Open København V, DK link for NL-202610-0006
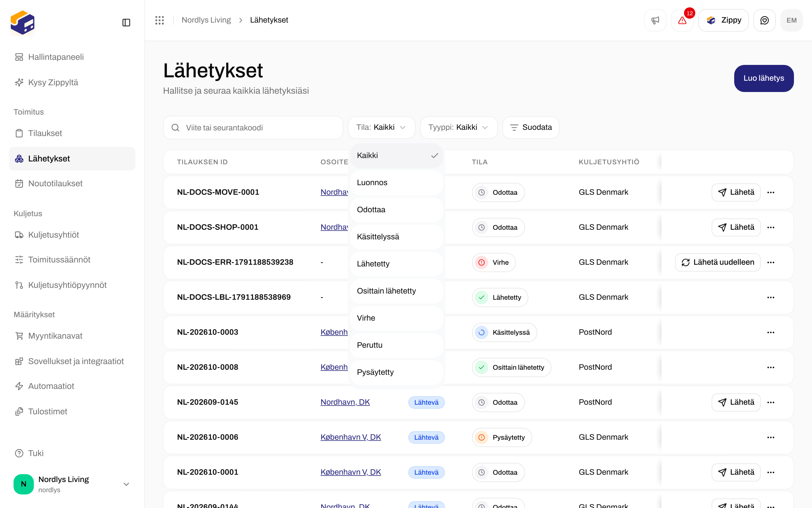This screenshot has width=812, height=508. tap(351, 437)
